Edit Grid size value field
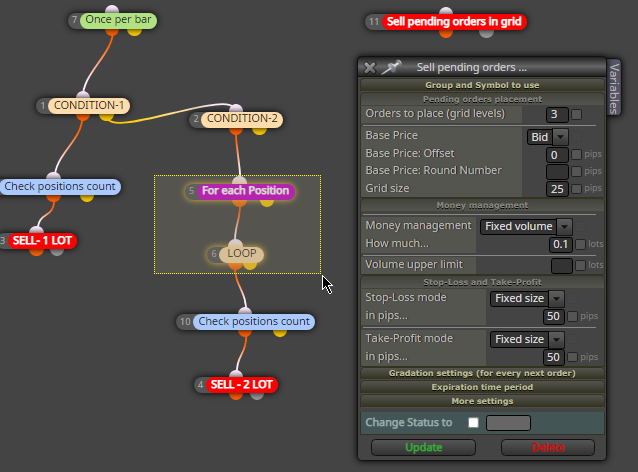Image resolution: width=638 pixels, height=472 pixels. [x=557, y=189]
